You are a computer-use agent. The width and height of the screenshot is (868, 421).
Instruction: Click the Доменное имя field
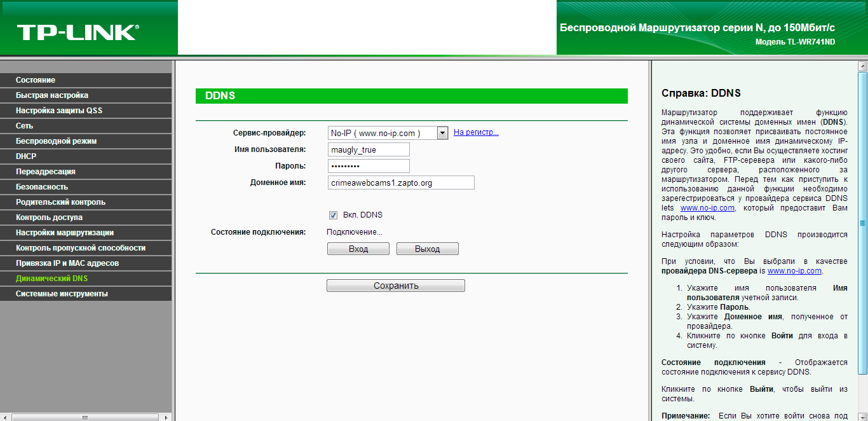click(401, 183)
